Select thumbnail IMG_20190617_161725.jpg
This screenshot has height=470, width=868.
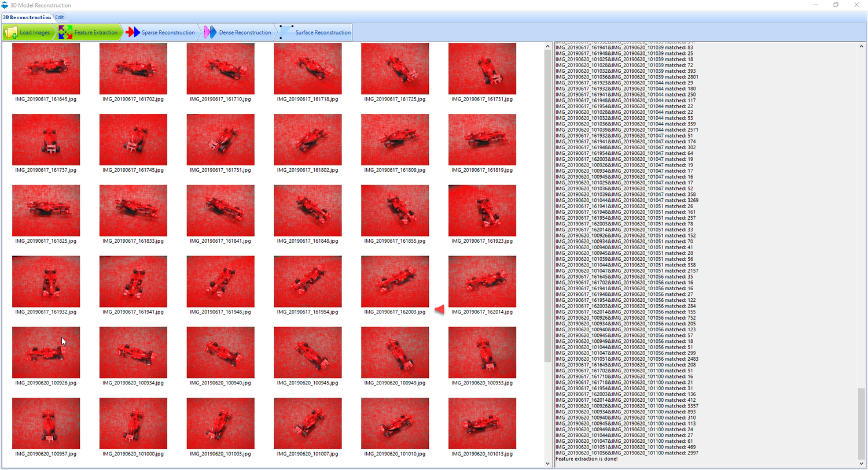(x=395, y=69)
